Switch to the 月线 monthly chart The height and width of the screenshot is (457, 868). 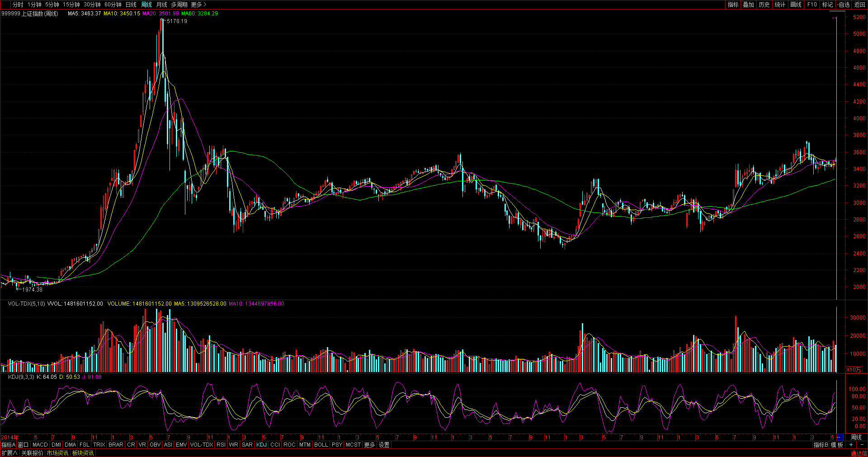click(162, 5)
